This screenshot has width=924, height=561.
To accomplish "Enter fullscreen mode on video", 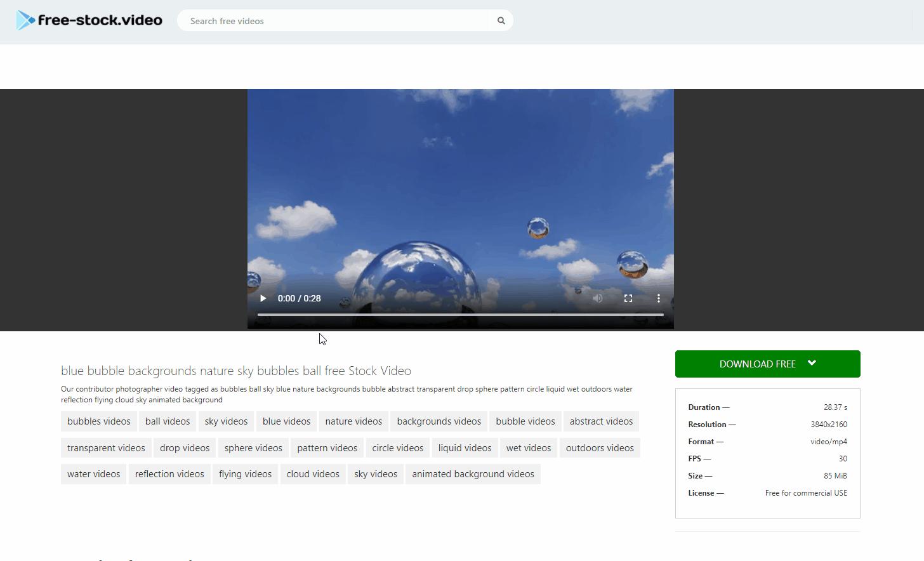I will tap(628, 298).
